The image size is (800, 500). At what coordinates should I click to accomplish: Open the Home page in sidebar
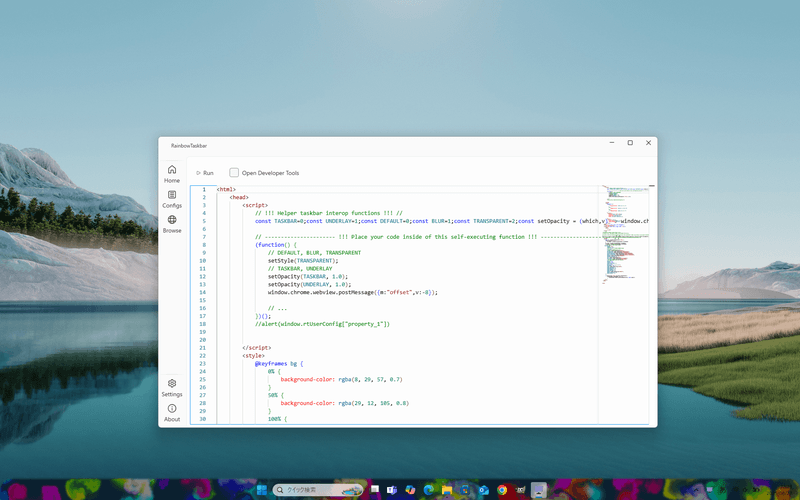[x=172, y=173]
